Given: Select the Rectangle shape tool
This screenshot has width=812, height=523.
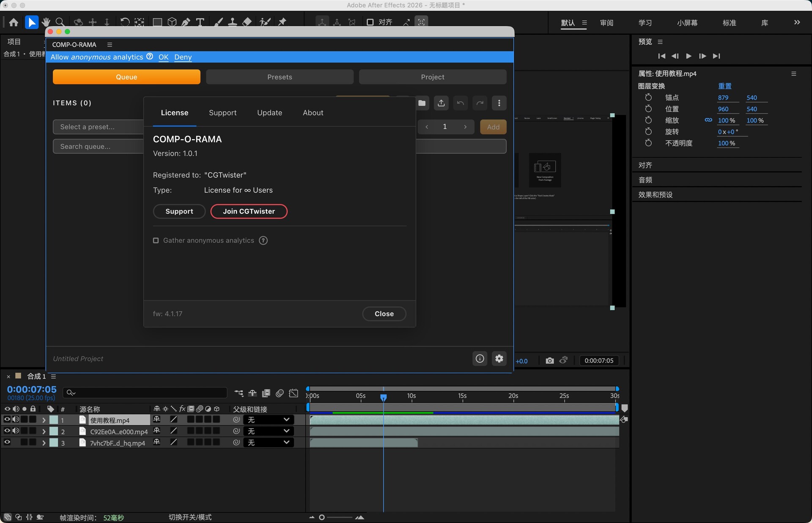Looking at the screenshot, I should point(157,22).
